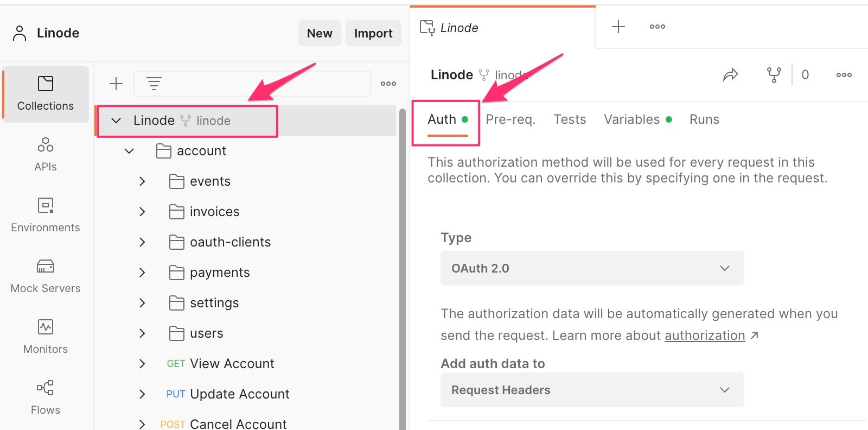The height and width of the screenshot is (430, 868).
Task: Collapse the Linode collection tree
Action: tap(116, 121)
